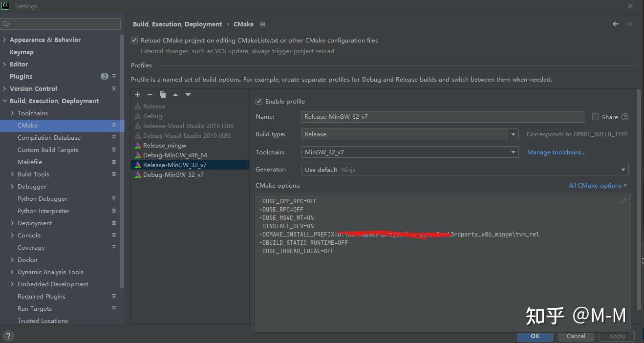Image resolution: width=644 pixels, height=343 pixels.
Task: Click project-level icon on Version Control row
Action: 114,88
